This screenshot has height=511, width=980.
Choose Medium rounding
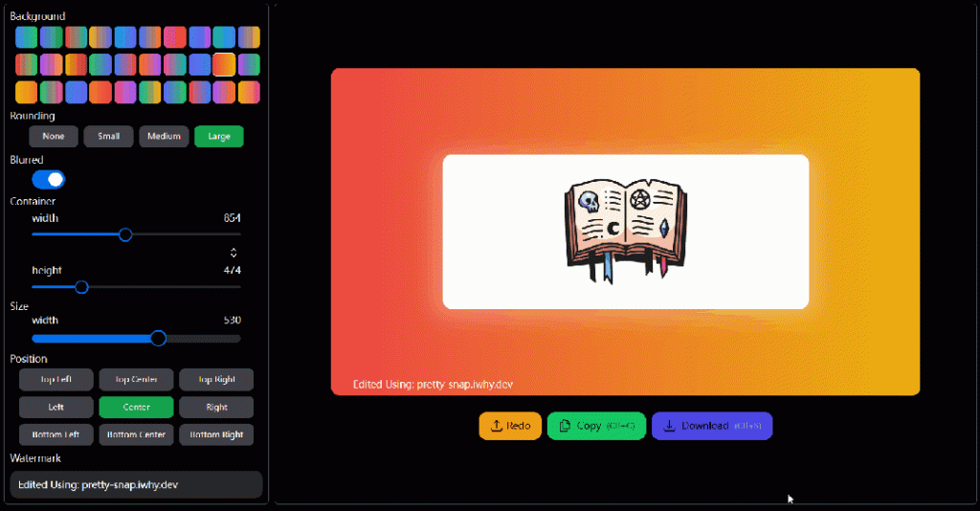[164, 136]
